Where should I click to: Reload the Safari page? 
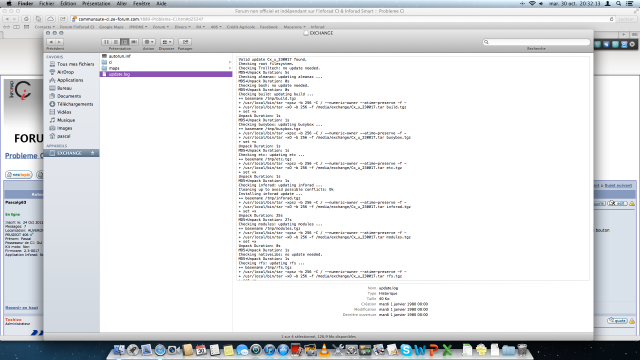611,19
